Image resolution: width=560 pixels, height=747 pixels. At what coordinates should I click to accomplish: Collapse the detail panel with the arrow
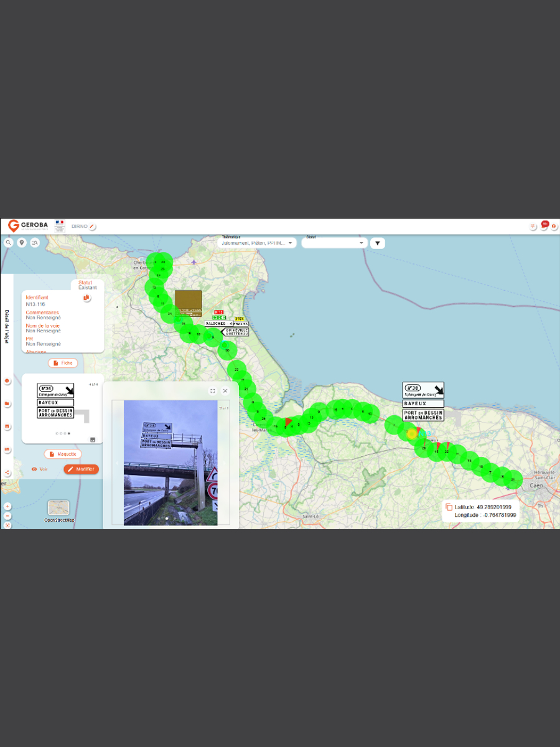pyautogui.click(x=118, y=307)
